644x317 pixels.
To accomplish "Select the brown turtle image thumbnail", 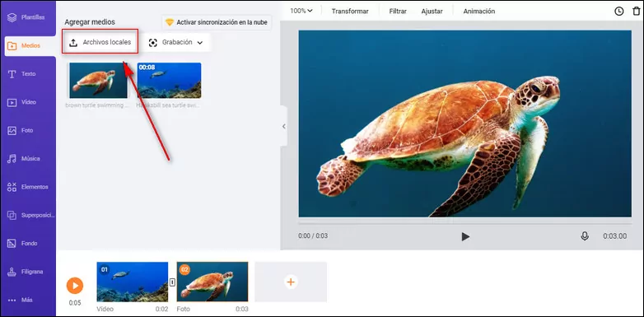I will tap(98, 81).
